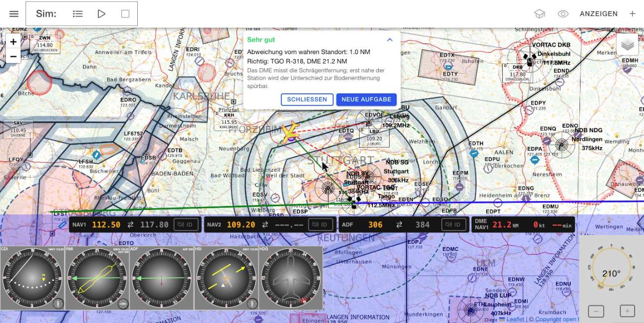
Task: Open the map layers selector
Action: [627, 45]
